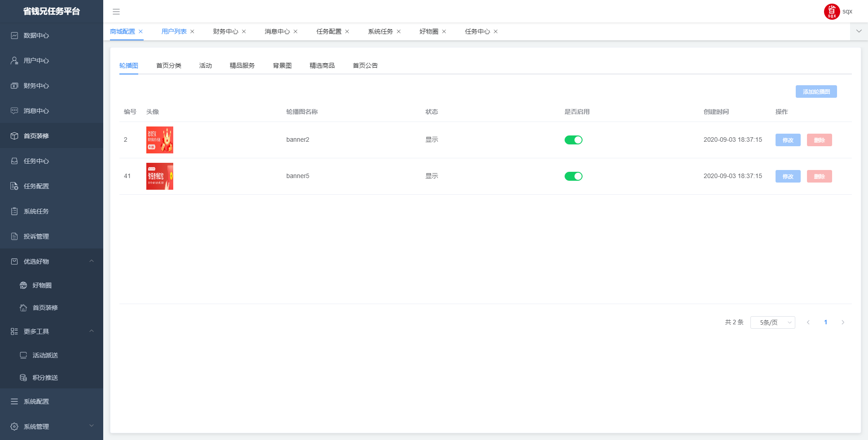The height and width of the screenshot is (440, 868).
Task: Toggle off the banner5 enable switch
Action: click(573, 176)
